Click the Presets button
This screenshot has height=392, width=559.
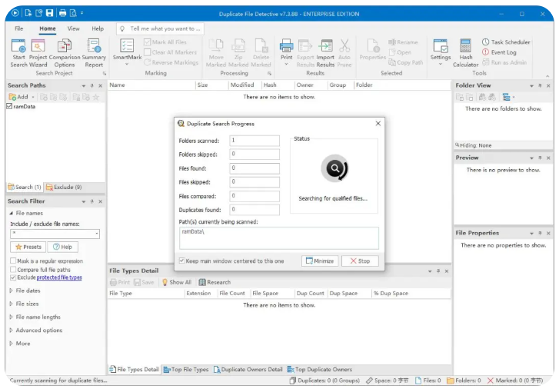click(x=28, y=247)
